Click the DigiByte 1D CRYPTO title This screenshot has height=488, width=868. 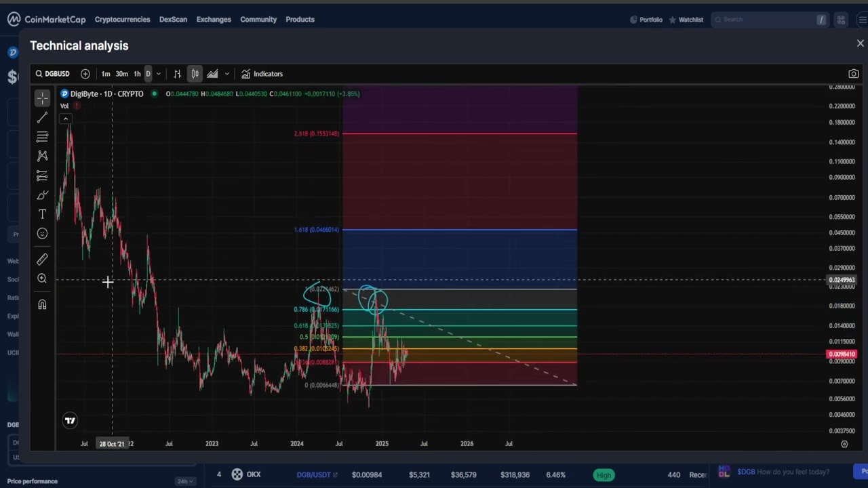[106, 94]
